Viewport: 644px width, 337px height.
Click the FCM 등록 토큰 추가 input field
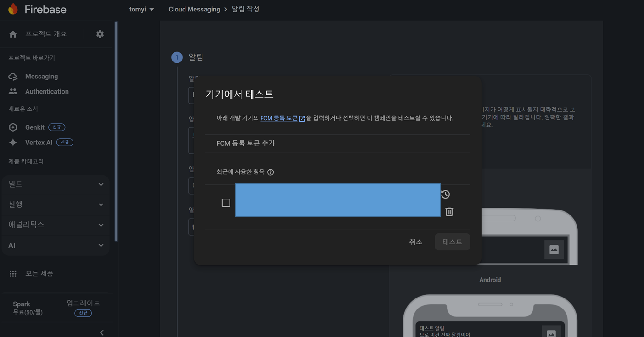338,144
